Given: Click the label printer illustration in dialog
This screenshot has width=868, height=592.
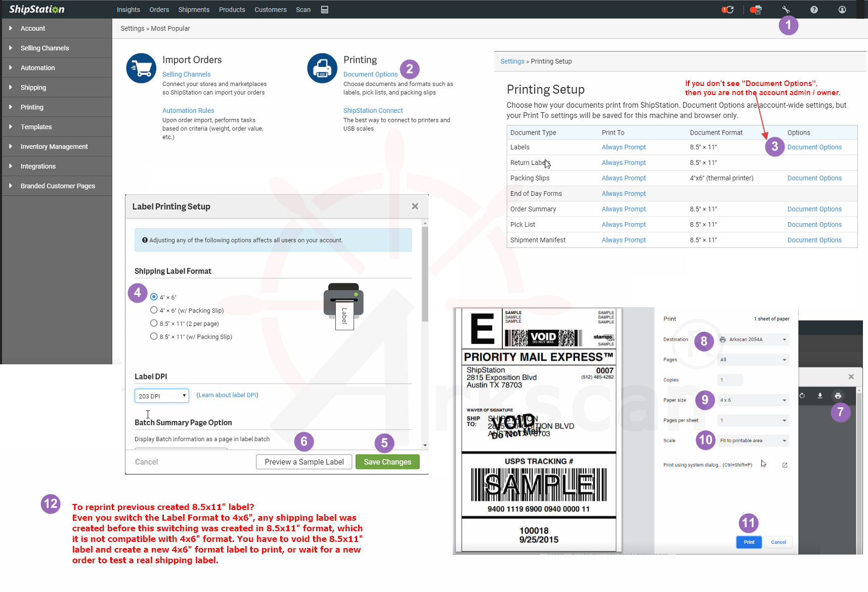Looking at the screenshot, I should 343,306.
